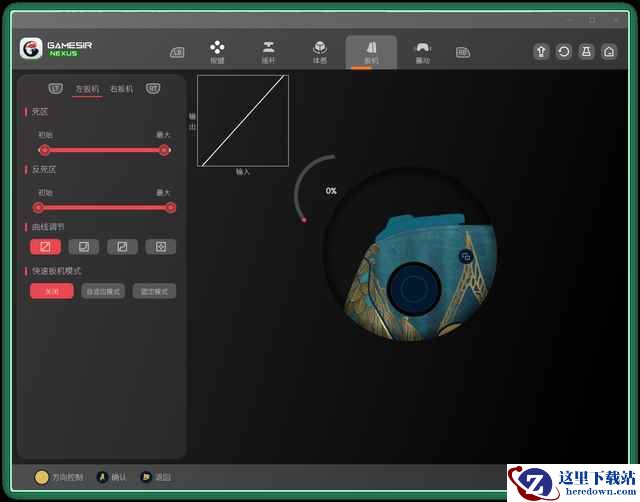Viewport: 640px width, 502px height.
Task: Open the 体感 motion sensing tab
Action: point(319,51)
